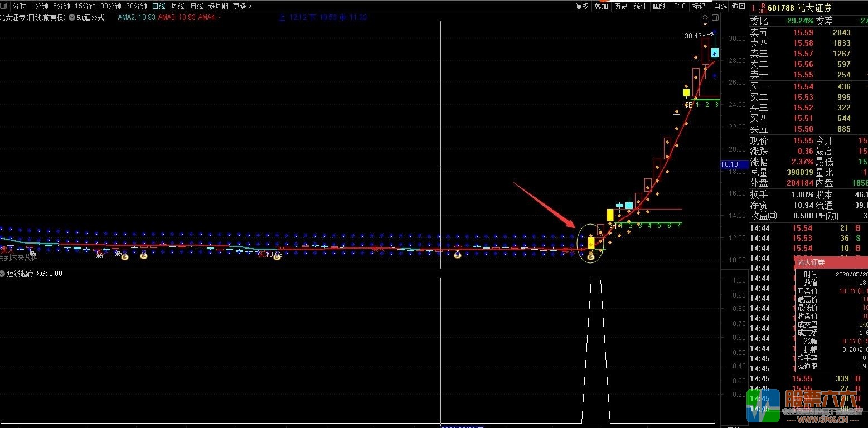This screenshot has height=428, width=868.
Task: Click the 30.46 high price label
Action: coord(693,36)
